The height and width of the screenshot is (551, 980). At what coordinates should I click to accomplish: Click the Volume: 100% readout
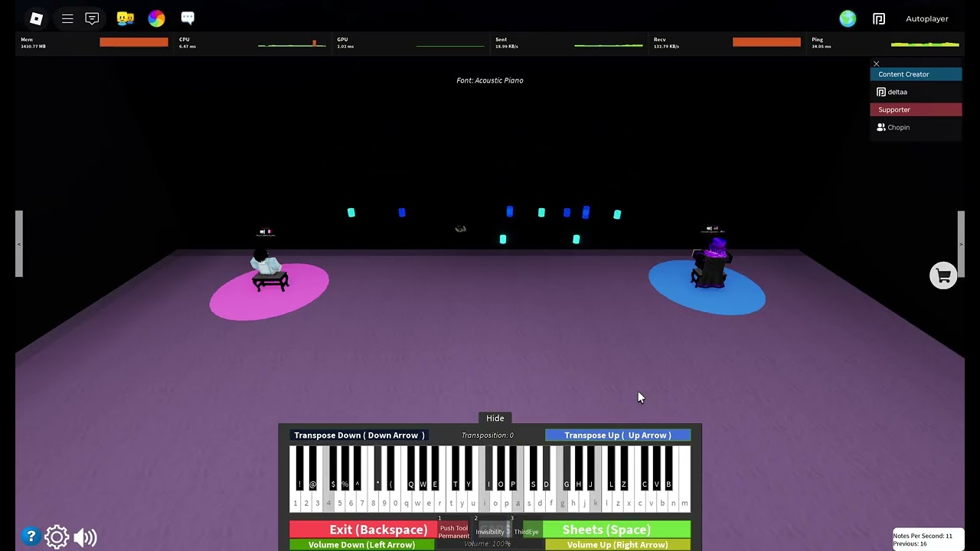488,544
